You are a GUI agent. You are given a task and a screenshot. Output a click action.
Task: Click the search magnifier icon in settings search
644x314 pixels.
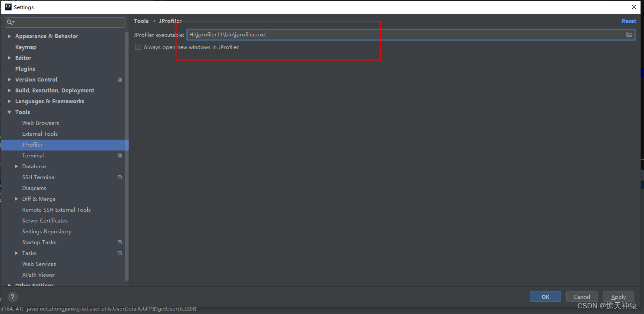(10, 22)
